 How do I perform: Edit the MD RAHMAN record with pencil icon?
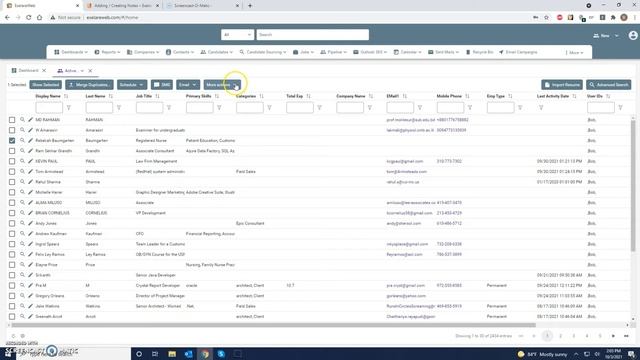pyautogui.click(x=30, y=120)
